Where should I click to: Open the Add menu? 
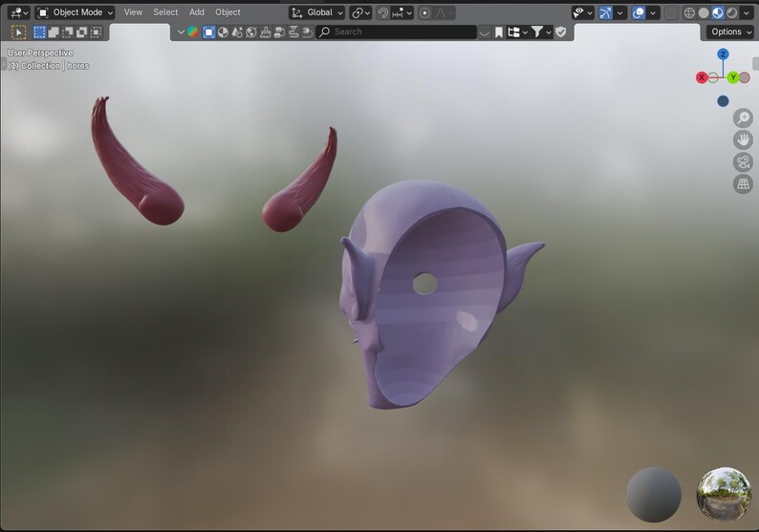coord(197,12)
